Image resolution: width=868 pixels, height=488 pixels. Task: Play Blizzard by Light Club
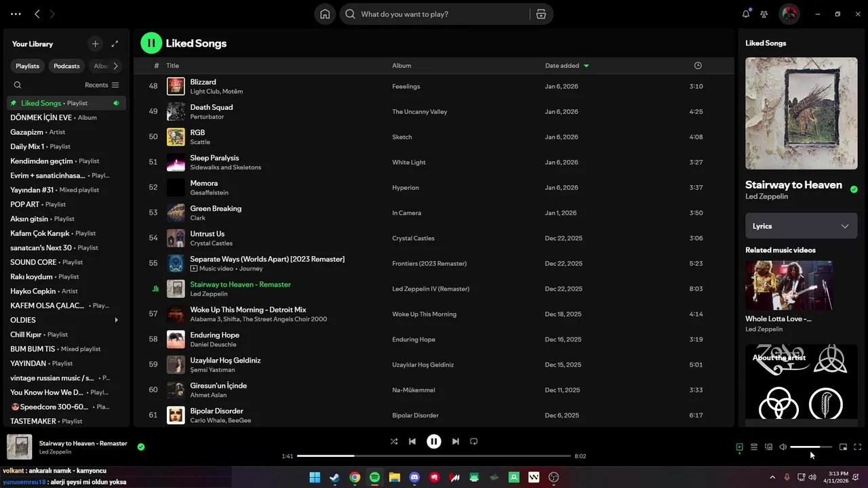[434, 86]
